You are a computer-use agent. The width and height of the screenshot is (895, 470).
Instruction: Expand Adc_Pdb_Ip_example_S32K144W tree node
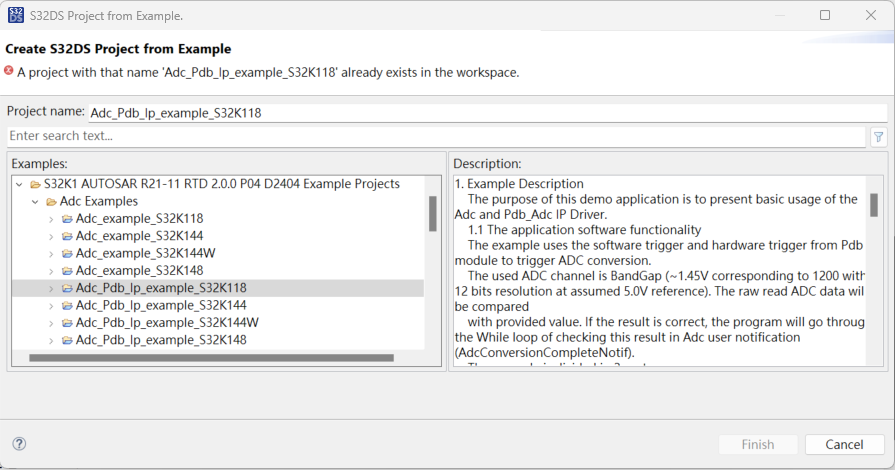point(51,323)
